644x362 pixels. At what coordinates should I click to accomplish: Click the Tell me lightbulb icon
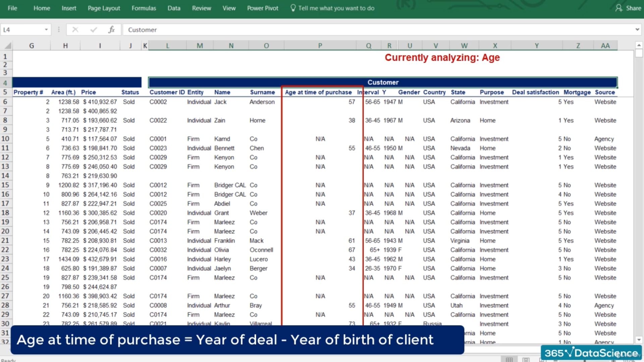point(293,8)
